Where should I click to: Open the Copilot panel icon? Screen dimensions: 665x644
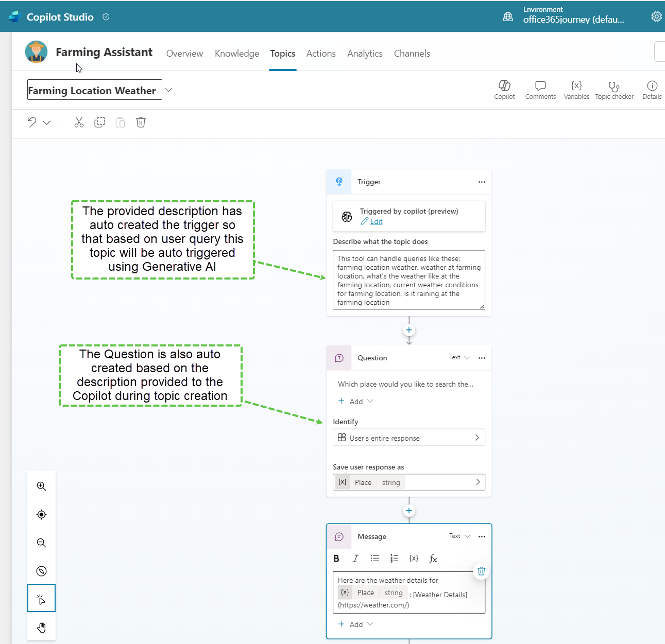504,89
